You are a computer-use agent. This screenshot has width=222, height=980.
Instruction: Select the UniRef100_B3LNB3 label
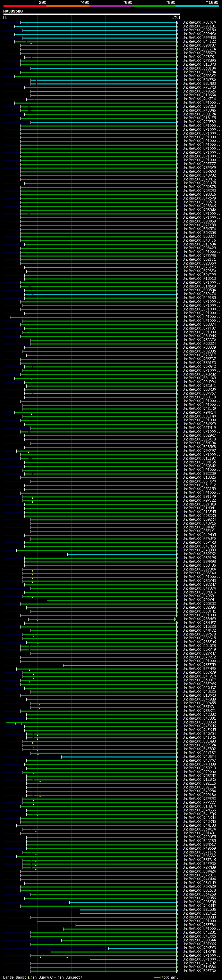pos(199,83)
